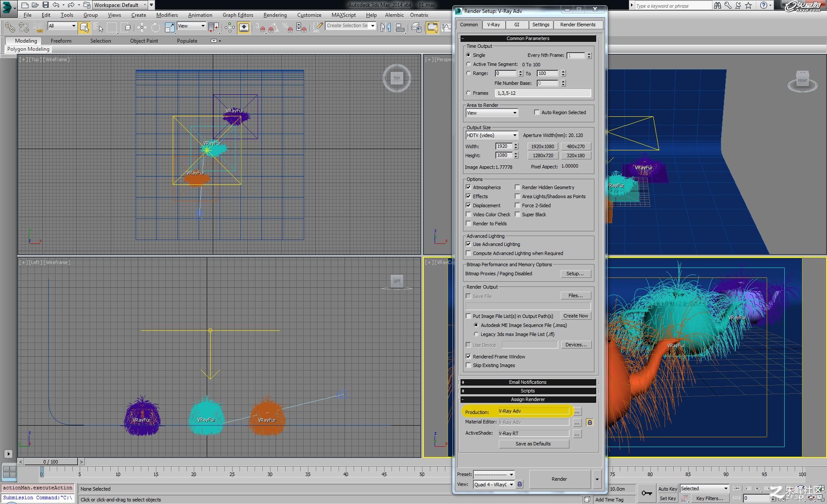Click the Save File floppy icon

pyautogui.click(x=45, y=5)
